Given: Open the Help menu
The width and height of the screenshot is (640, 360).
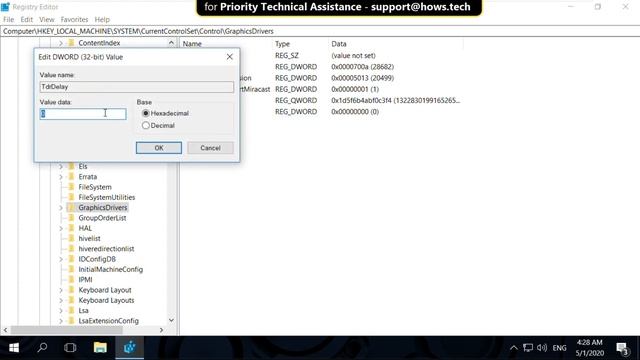Looking at the screenshot, I should [x=102, y=20].
